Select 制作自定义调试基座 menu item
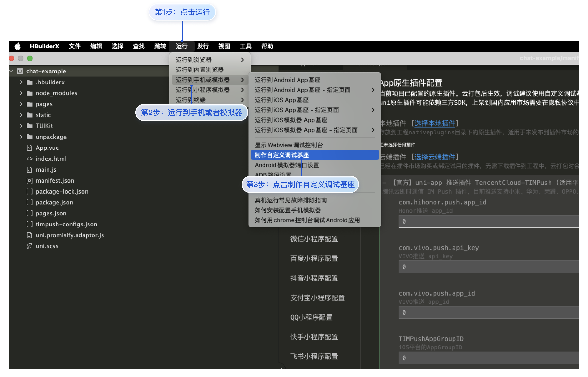 315,155
